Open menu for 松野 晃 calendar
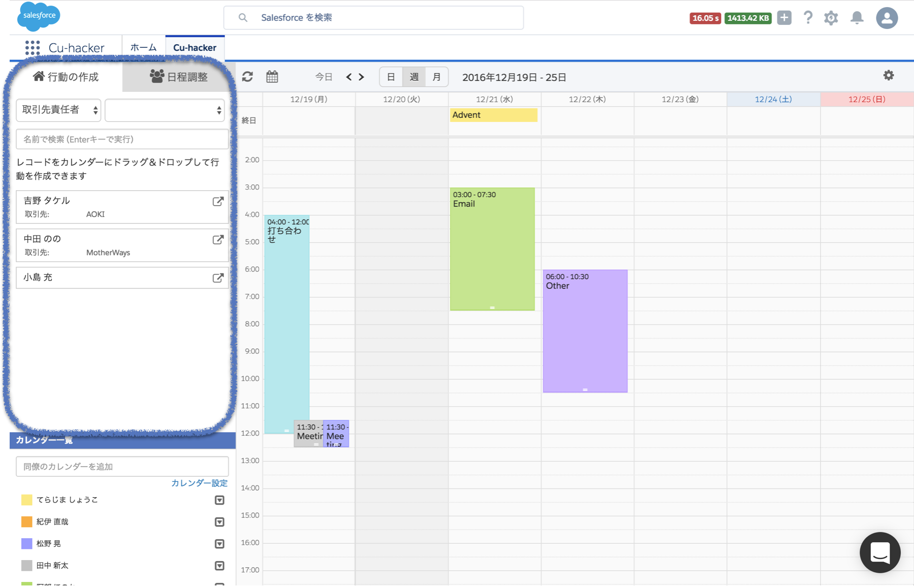 [219, 544]
